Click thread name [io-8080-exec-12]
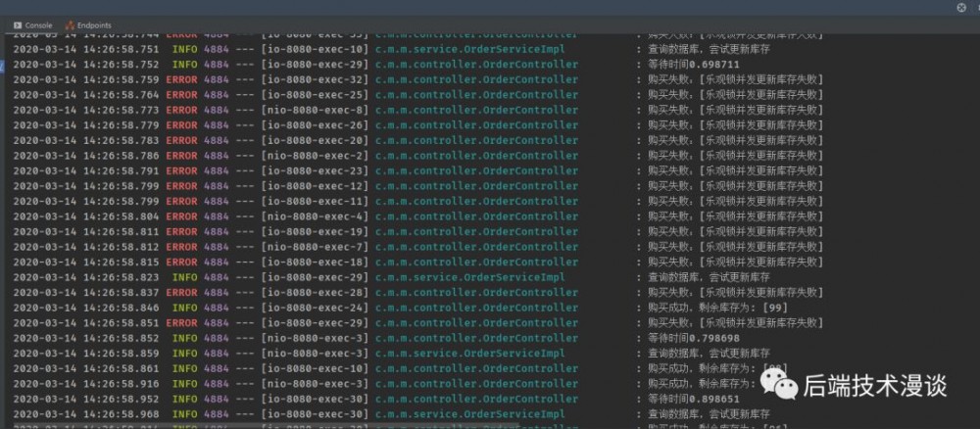 point(315,186)
